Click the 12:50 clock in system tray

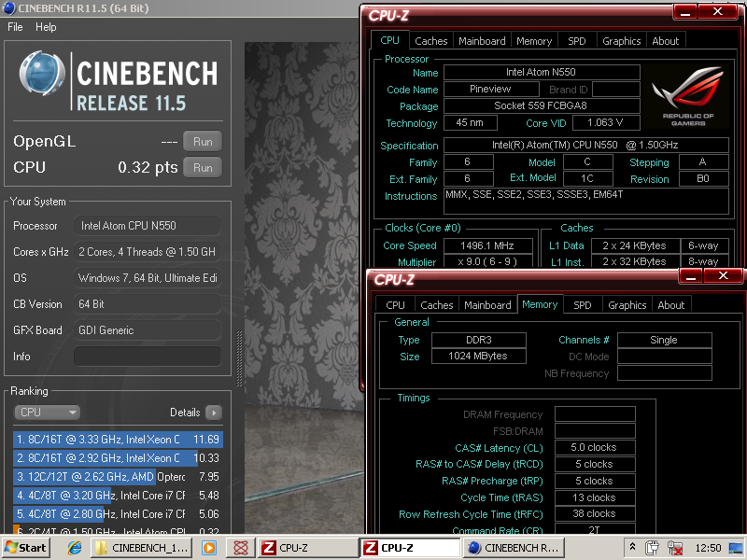(x=708, y=548)
